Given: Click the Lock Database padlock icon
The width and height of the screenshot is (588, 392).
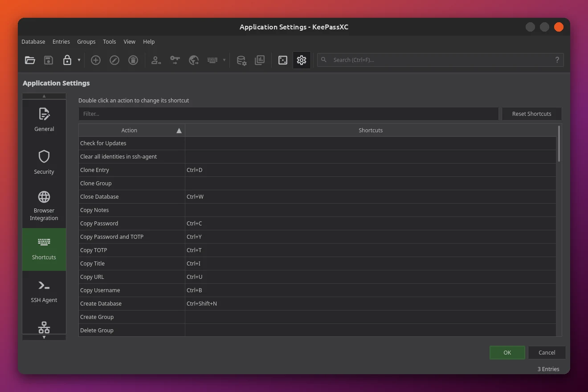Looking at the screenshot, I should coord(67,60).
